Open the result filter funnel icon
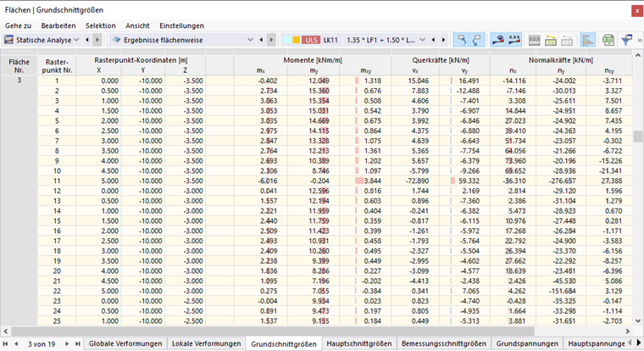 (x=626, y=40)
